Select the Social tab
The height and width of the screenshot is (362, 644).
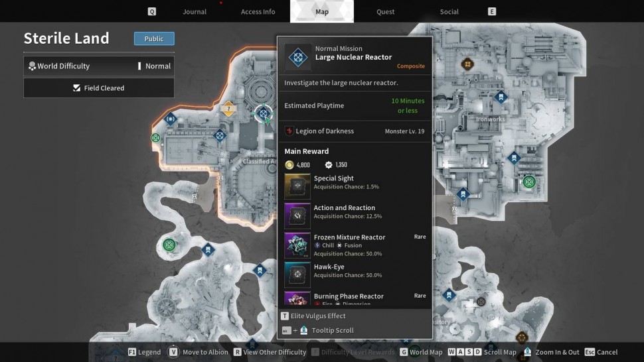449,12
